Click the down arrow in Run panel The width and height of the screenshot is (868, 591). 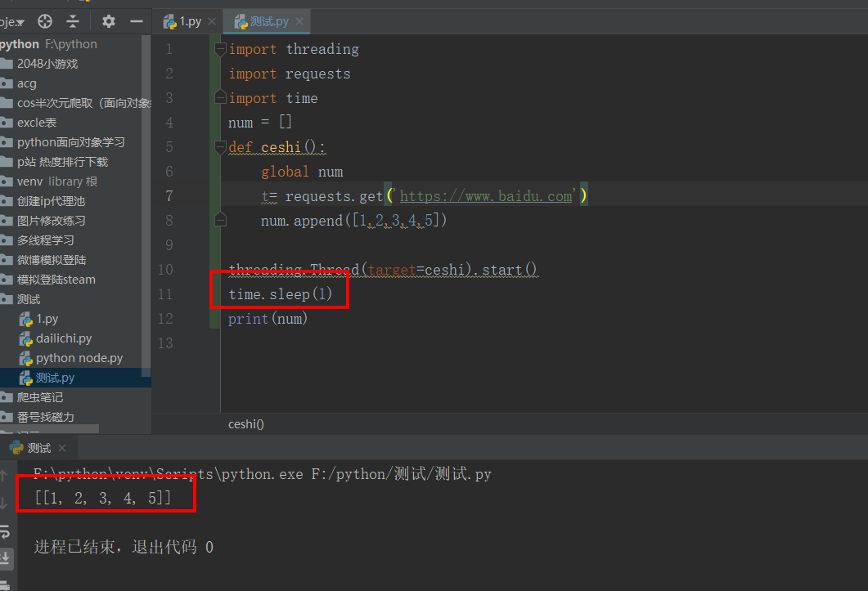pos(6,504)
